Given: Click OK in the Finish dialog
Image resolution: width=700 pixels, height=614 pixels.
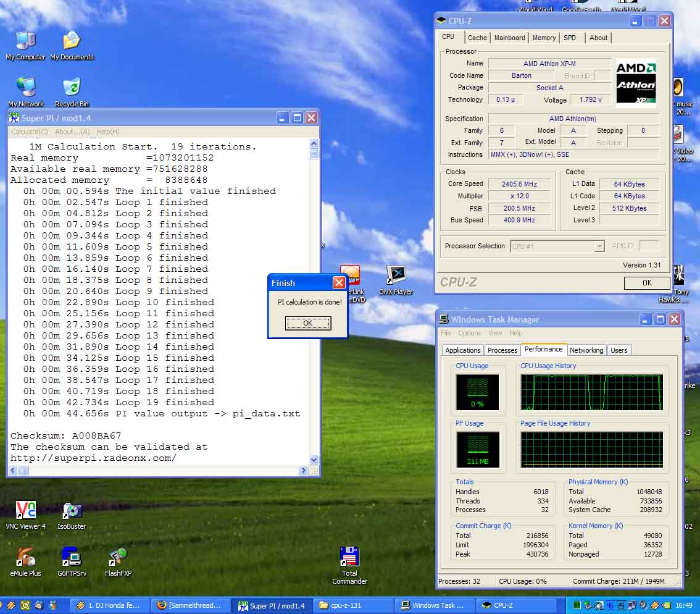Looking at the screenshot, I should click(x=308, y=323).
